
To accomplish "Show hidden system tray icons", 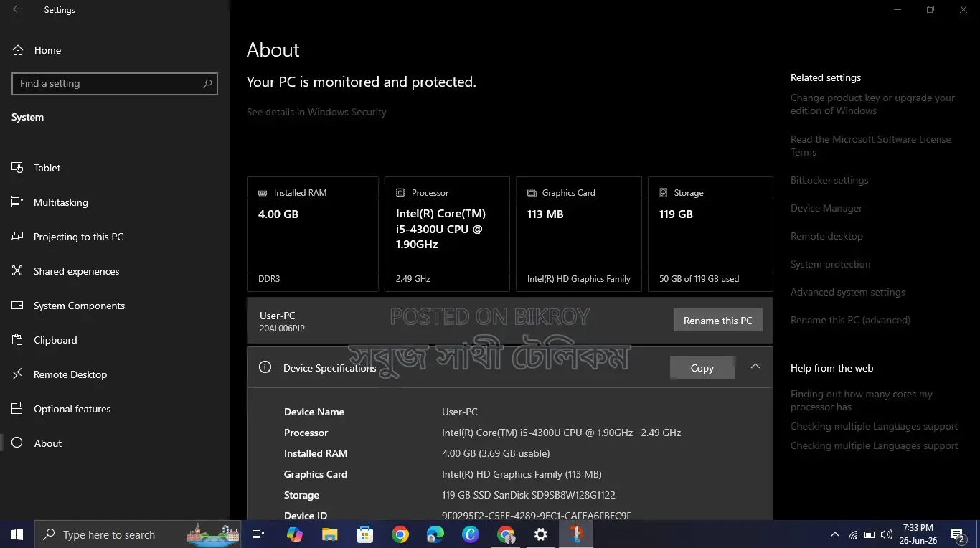I will tap(834, 534).
